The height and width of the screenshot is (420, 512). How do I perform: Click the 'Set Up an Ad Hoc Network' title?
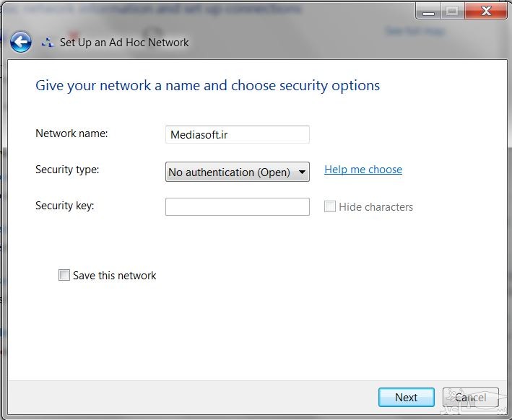pos(124,43)
